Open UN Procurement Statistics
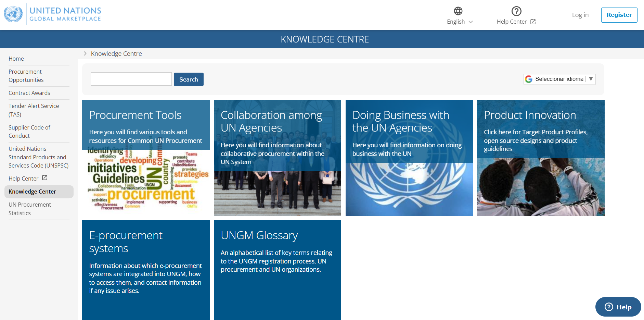644x320 pixels. (30, 209)
